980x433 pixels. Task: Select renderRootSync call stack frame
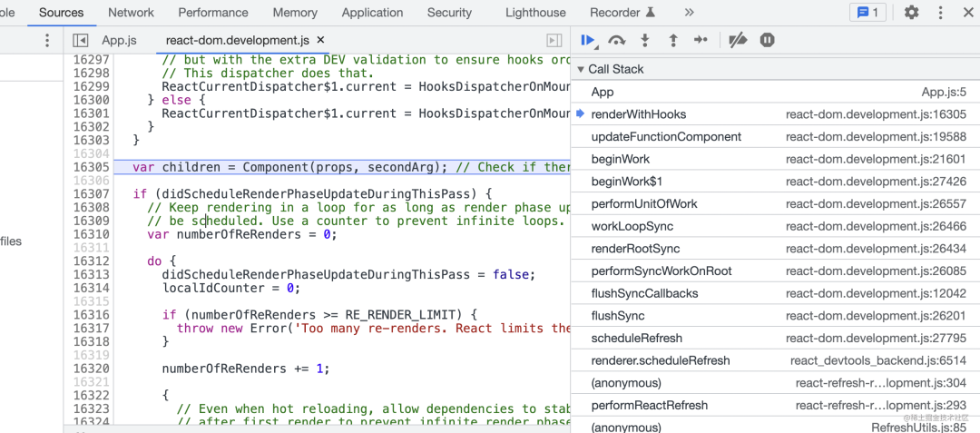point(775,249)
